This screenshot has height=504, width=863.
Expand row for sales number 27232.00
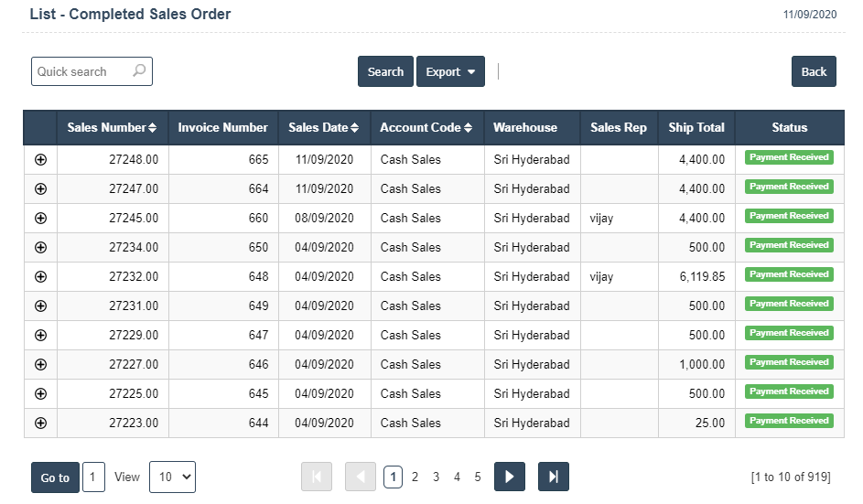[x=40, y=276]
